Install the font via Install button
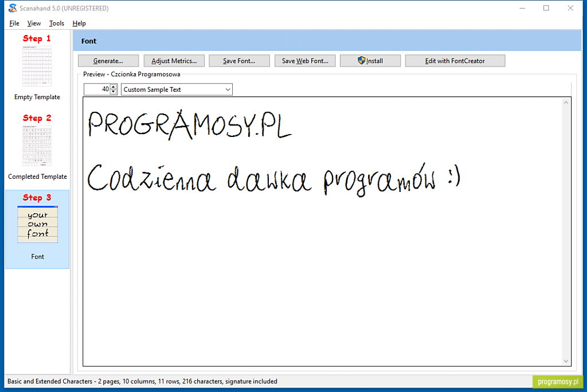The image size is (587, 392). click(370, 61)
